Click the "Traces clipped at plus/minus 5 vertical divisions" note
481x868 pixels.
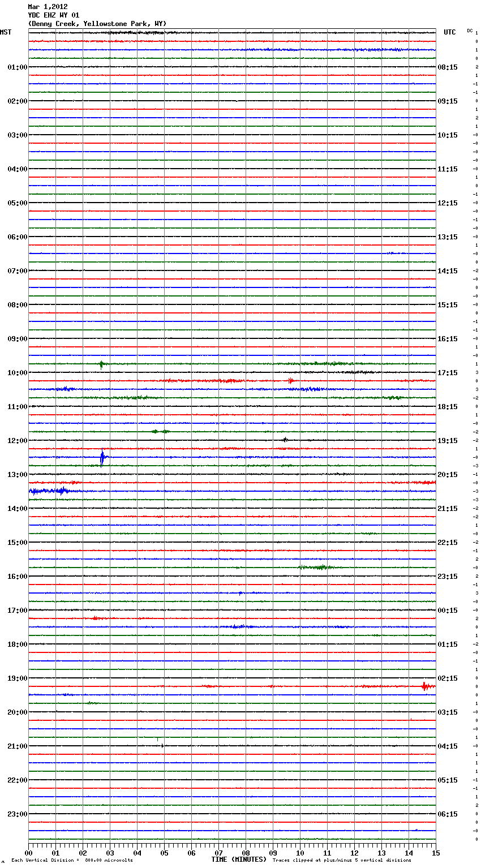pyautogui.click(x=342, y=861)
